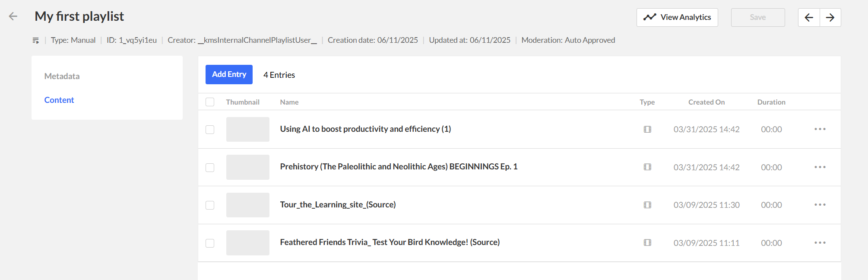Select checkbox for Tour_the_Learning_site entry

pyautogui.click(x=210, y=205)
